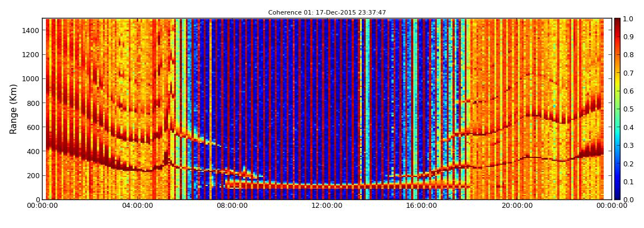Pick the green middle of the colorbar
Image resolution: width=644 pixels, height=228 pixels.
(x=617, y=109)
